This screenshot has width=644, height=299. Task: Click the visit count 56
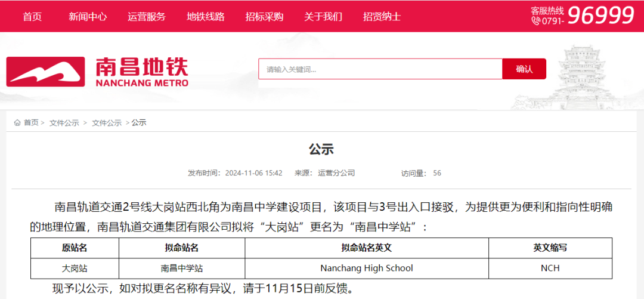[437, 173]
